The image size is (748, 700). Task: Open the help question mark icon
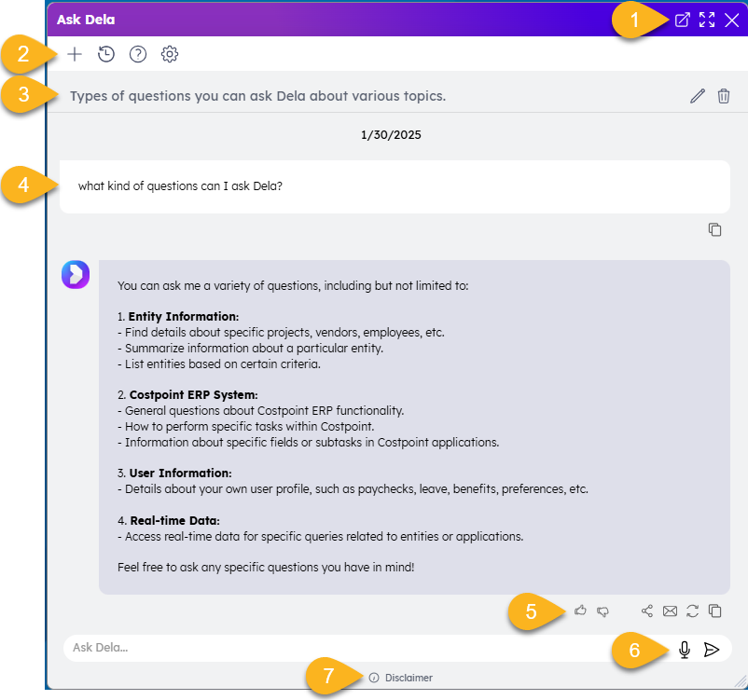[138, 54]
